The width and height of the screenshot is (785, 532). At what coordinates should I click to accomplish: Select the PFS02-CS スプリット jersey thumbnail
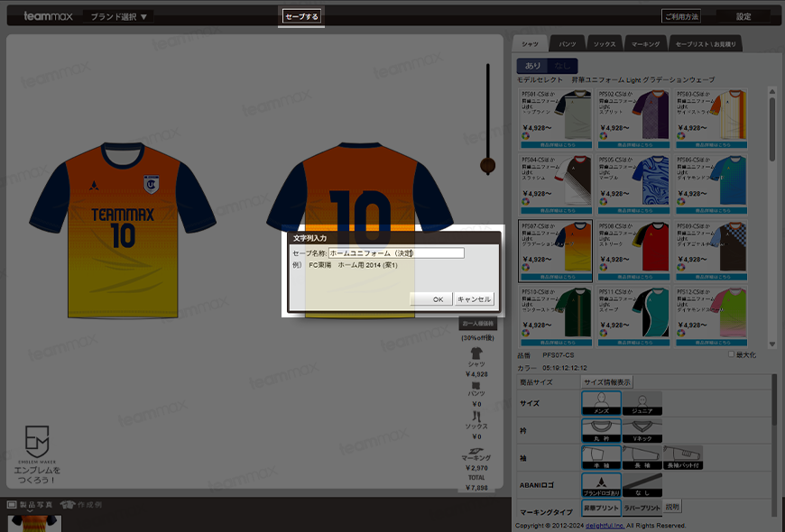click(x=651, y=115)
